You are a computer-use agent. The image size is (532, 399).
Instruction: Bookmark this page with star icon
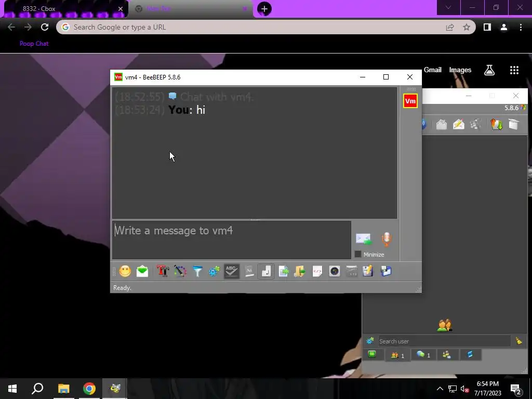tap(467, 27)
